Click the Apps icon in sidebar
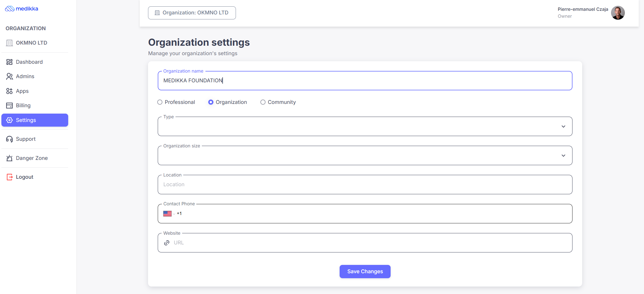 click(x=9, y=91)
